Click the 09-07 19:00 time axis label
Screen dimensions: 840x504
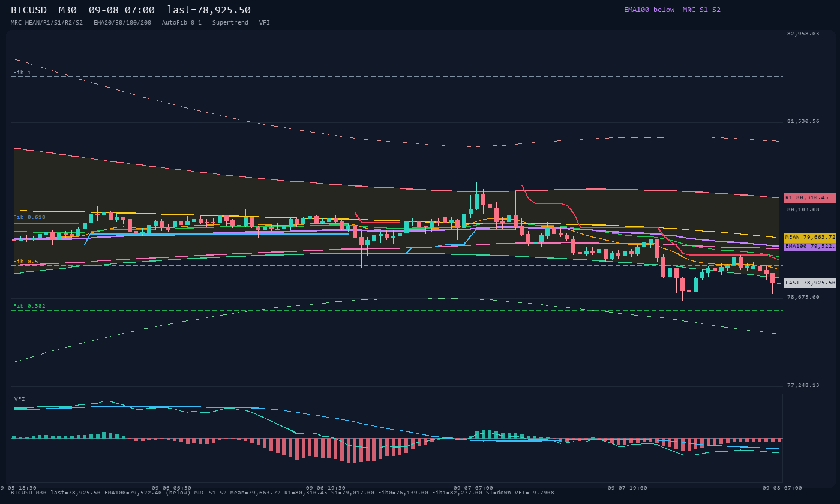click(x=628, y=488)
